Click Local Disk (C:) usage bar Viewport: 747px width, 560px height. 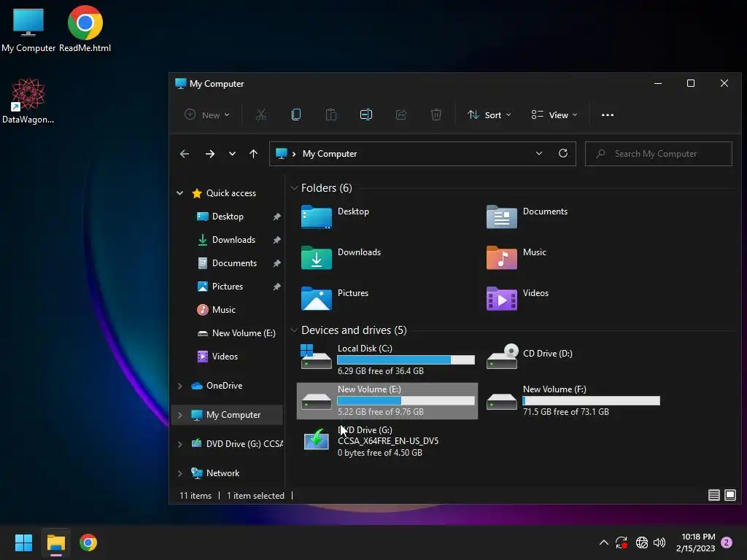pyautogui.click(x=406, y=359)
